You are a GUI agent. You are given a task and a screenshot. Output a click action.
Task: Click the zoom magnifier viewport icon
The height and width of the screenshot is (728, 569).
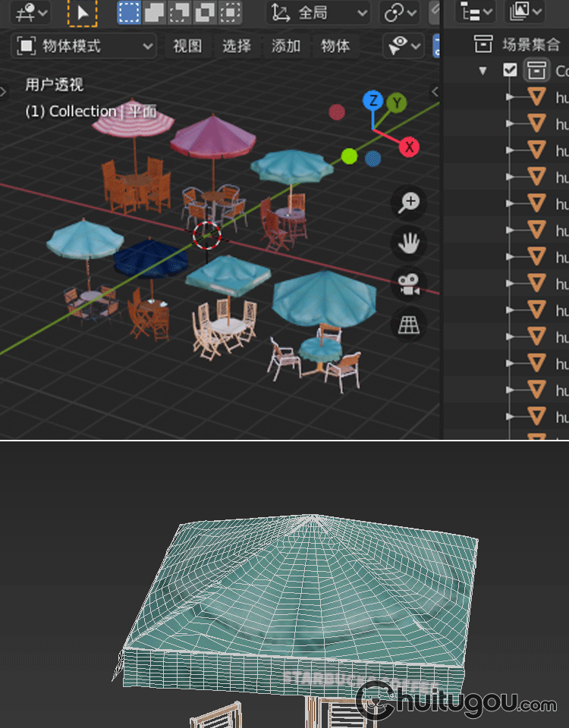click(x=410, y=202)
